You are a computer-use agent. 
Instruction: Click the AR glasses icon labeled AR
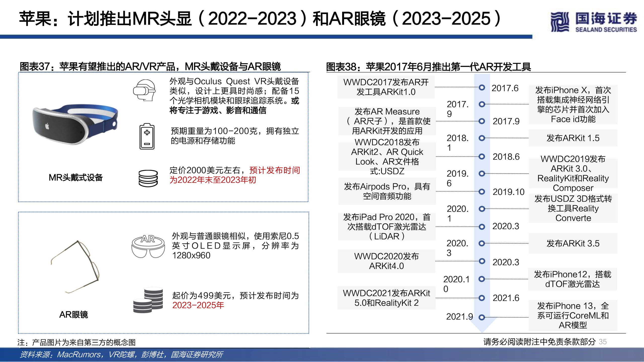(x=148, y=246)
